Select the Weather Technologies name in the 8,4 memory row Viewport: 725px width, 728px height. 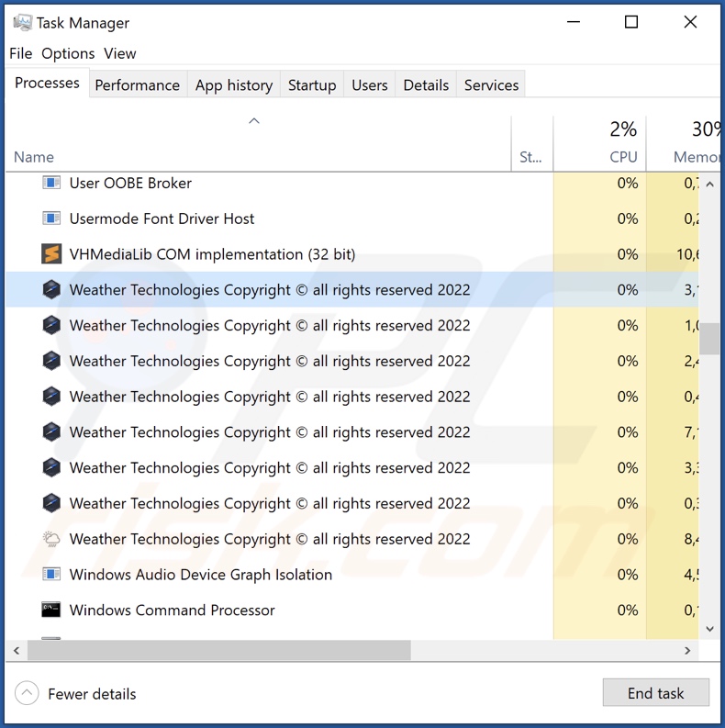point(270,539)
